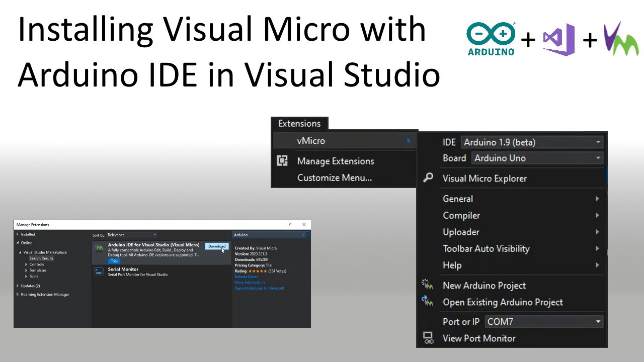Expand the Templates tree node

pos(26,270)
